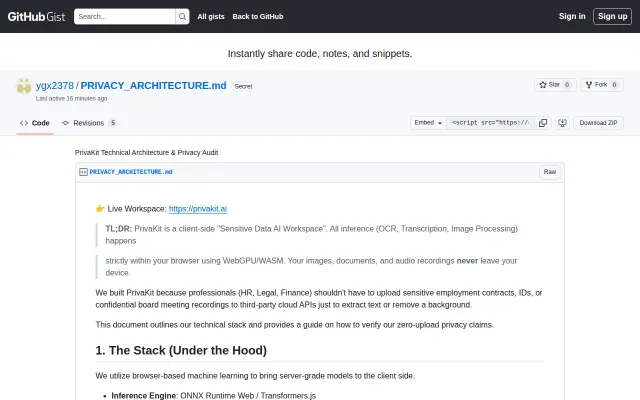This screenshot has width=640, height=400.
Task: Open the PRIVACY_ARCHITECTURE.md file header link
Action: coord(131,172)
